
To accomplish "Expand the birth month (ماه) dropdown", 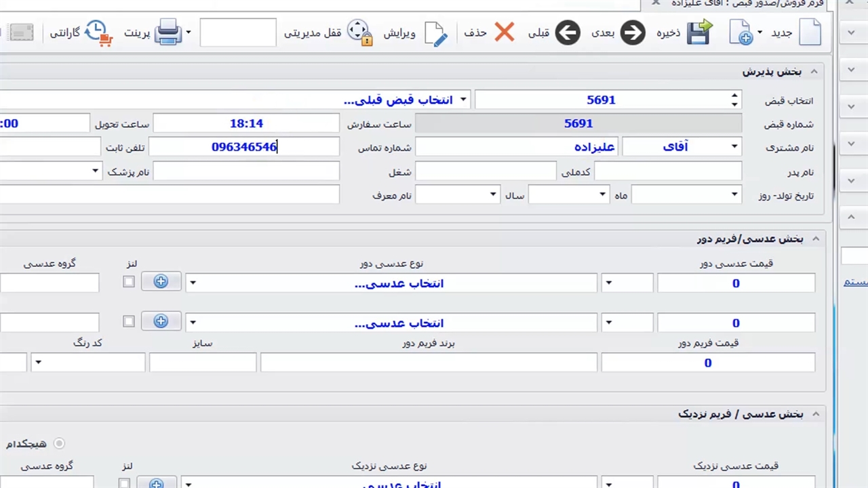I will pyautogui.click(x=602, y=195).
